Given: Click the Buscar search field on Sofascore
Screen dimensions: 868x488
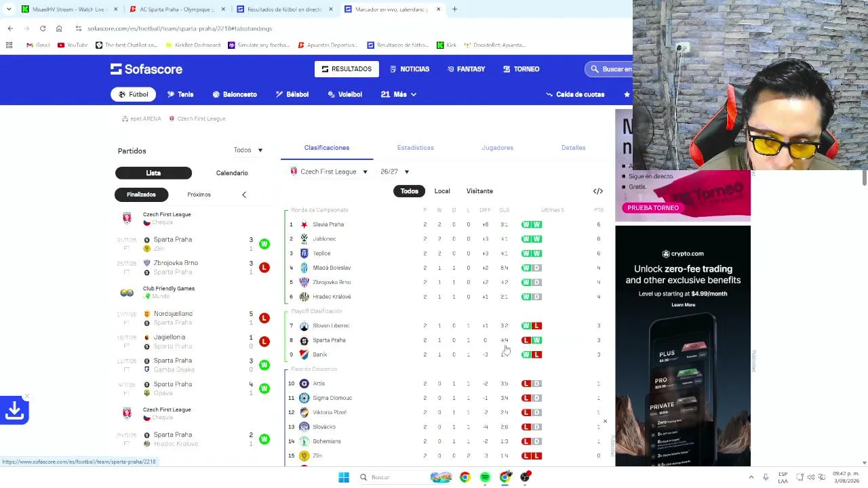Looking at the screenshot, I should tap(609, 69).
